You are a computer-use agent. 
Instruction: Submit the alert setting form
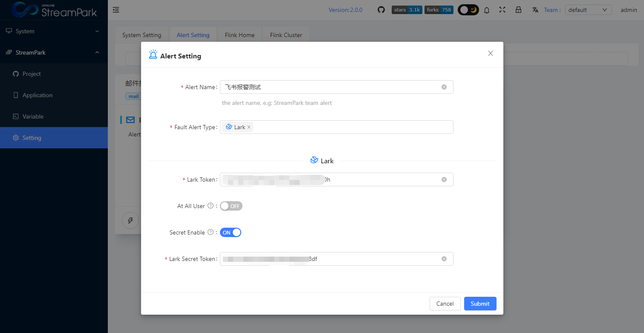coord(480,304)
